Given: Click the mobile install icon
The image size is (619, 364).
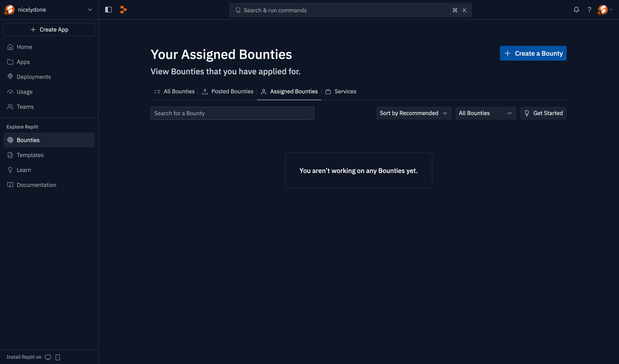Looking at the screenshot, I should coord(58,357).
